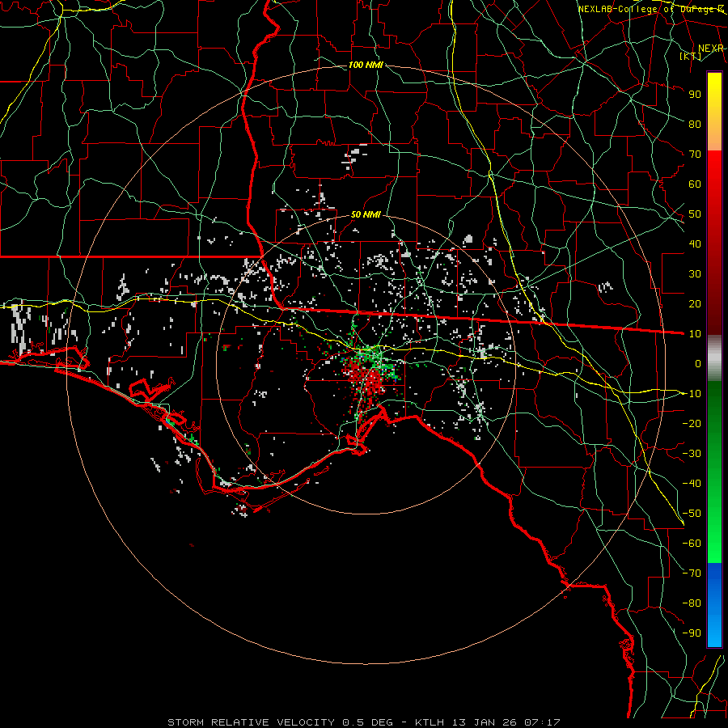Click the -70 scale value
Viewport: 728px width, 728px height.
(x=692, y=574)
